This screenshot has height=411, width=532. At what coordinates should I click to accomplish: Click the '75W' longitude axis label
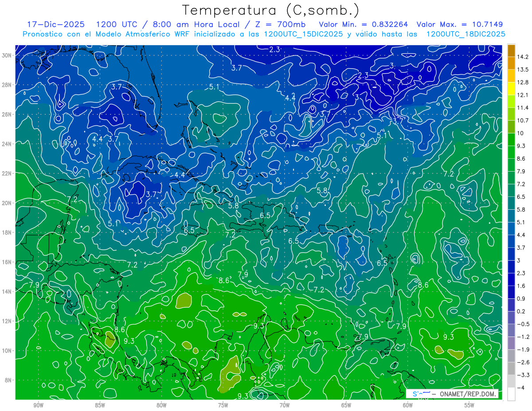223,405
